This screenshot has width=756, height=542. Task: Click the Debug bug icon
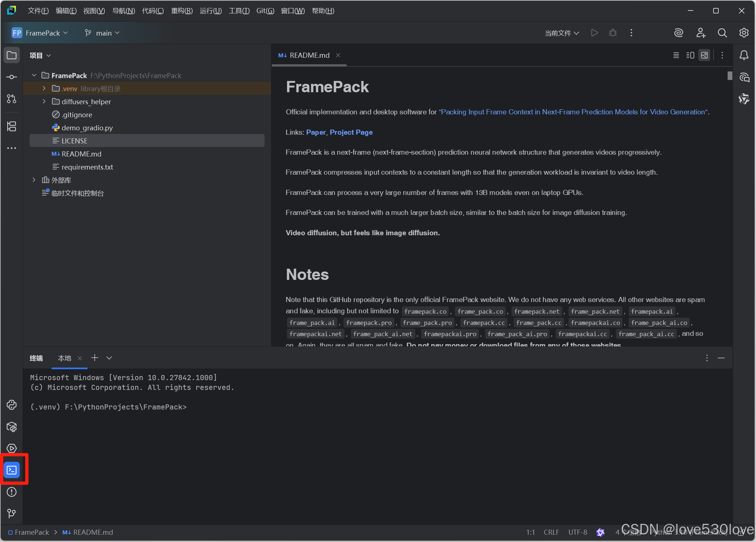tap(613, 33)
